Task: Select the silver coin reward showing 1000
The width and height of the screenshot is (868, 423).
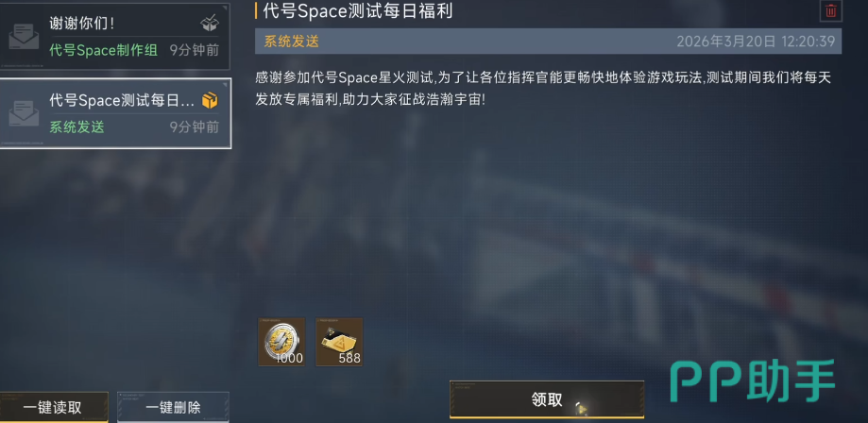Action: click(281, 342)
